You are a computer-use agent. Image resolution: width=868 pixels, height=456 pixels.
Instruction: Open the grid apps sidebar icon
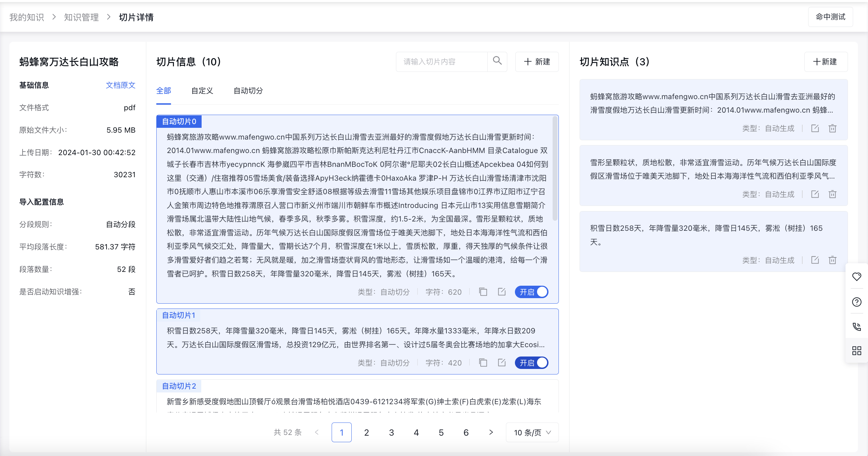click(x=857, y=351)
